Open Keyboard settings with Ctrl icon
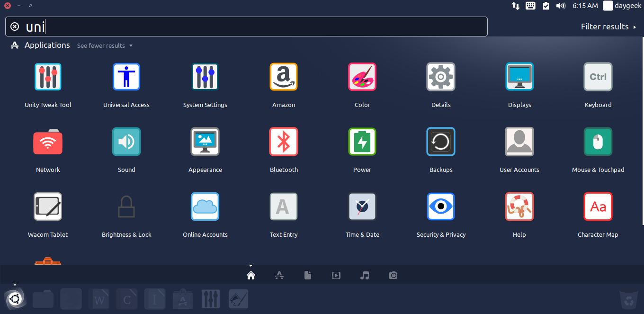Screen dimensions: 644x314 [x=598, y=77]
